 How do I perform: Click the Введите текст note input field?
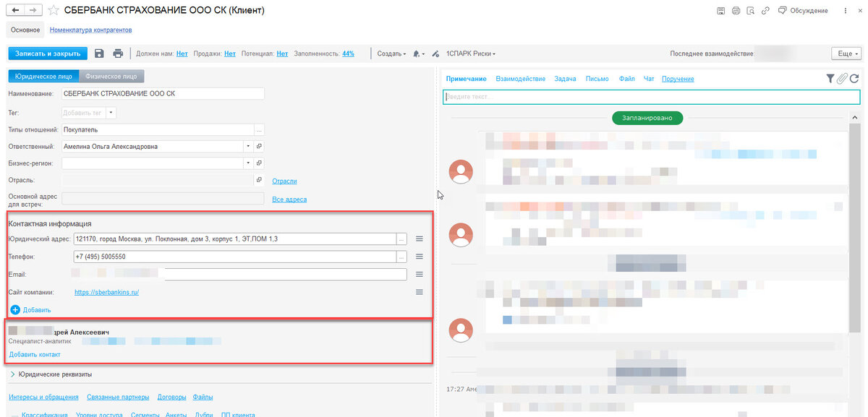pyautogui.click(x=652, y=97)
